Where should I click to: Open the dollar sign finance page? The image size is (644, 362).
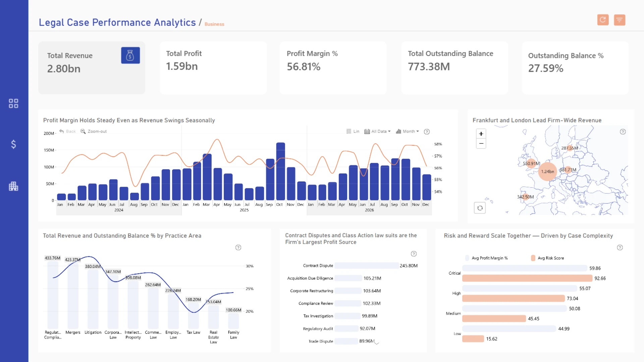tap(13, 144)
